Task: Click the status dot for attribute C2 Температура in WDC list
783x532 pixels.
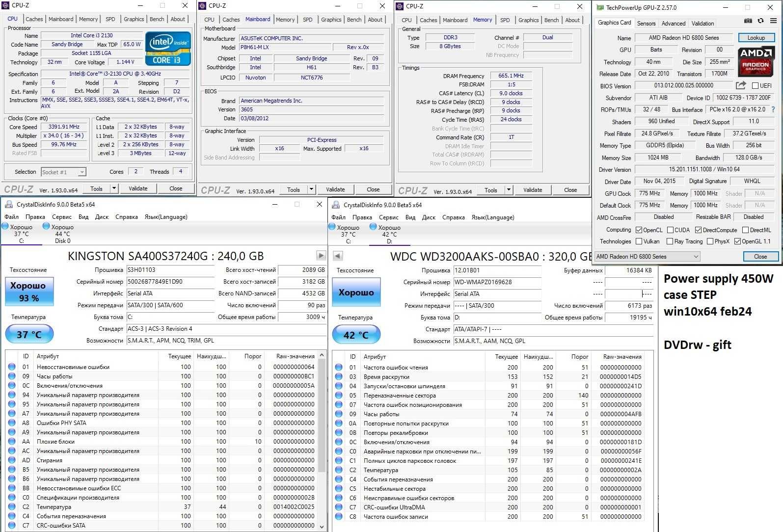Action: coord(339,470)
